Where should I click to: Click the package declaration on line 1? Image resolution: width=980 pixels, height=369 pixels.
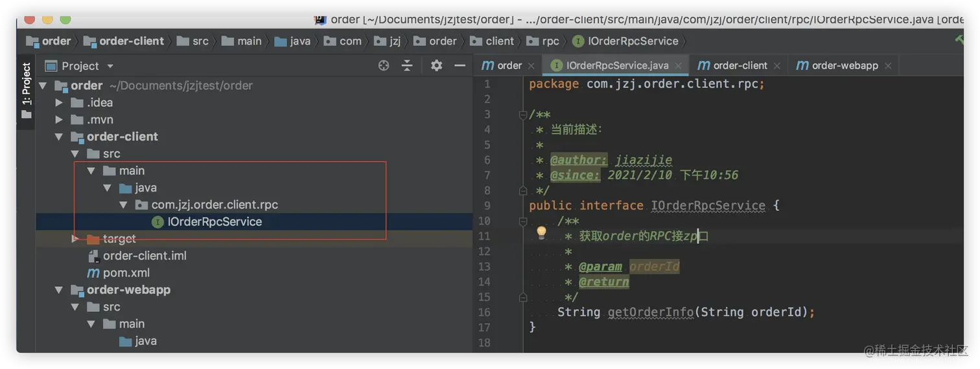(x=647, y=84)
